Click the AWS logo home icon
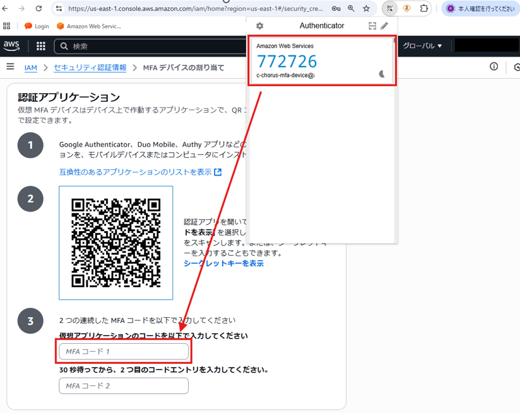 coord(12,46)
